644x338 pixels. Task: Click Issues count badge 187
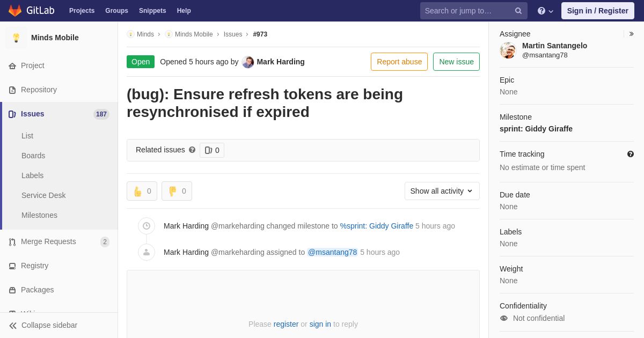[101, 114]
